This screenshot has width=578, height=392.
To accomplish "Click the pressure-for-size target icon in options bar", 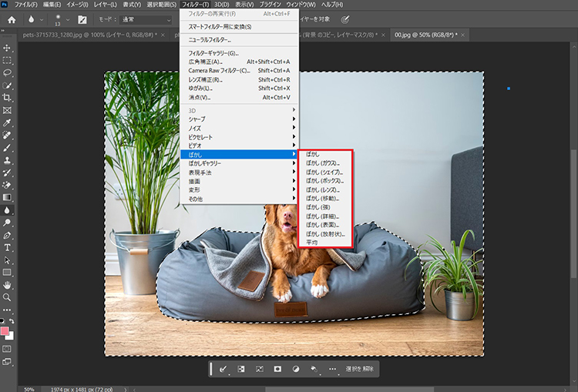I will 344,19.
